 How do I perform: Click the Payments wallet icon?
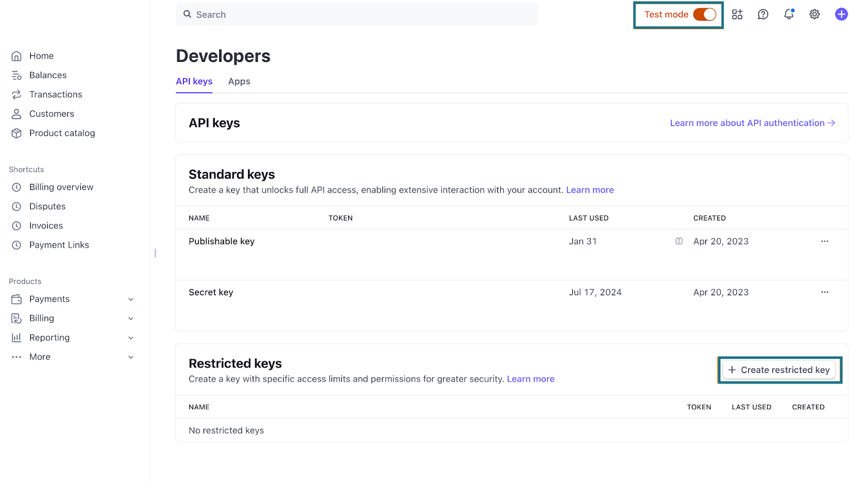[17, 299]
